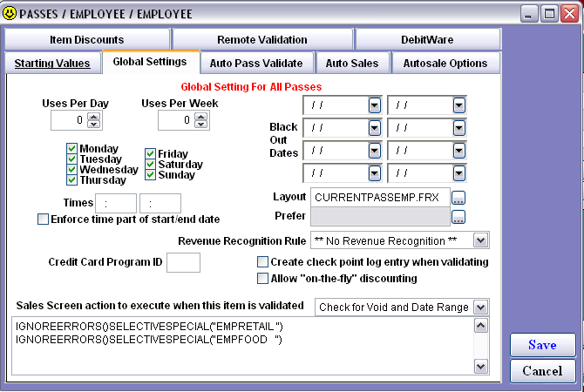Open third row left Black Out date dropdown
Image resolution: width=584 pixels, height=392 pixels.
pyautogui.click(x=374, y=152)
